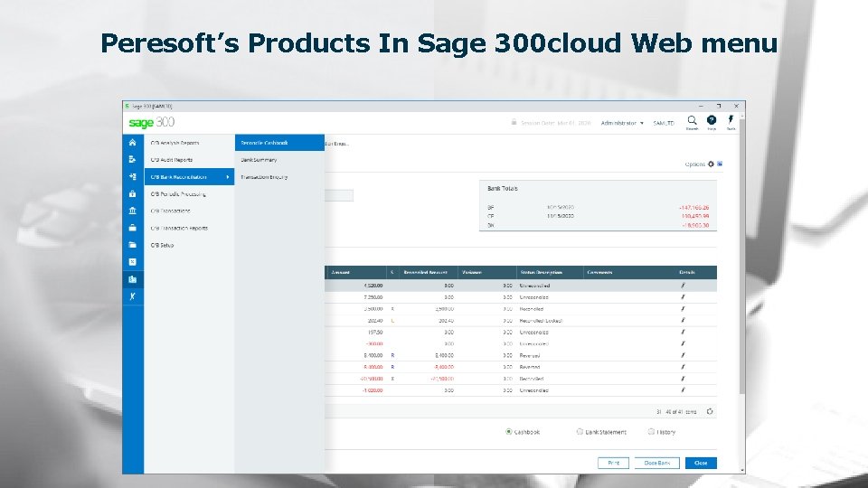Click the square X sidebar icon

pos(132,262)
